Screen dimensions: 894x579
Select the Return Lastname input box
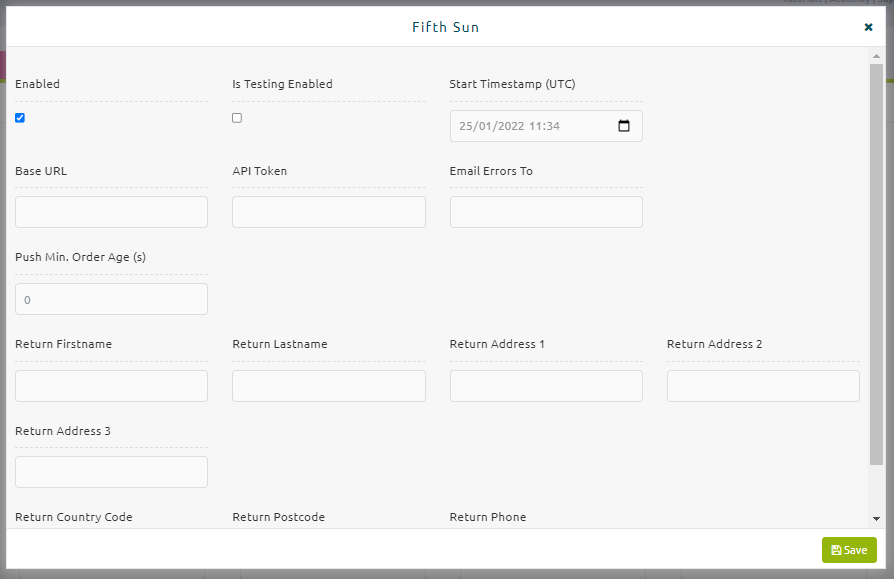pyautogui.click(x=328, y=386)
